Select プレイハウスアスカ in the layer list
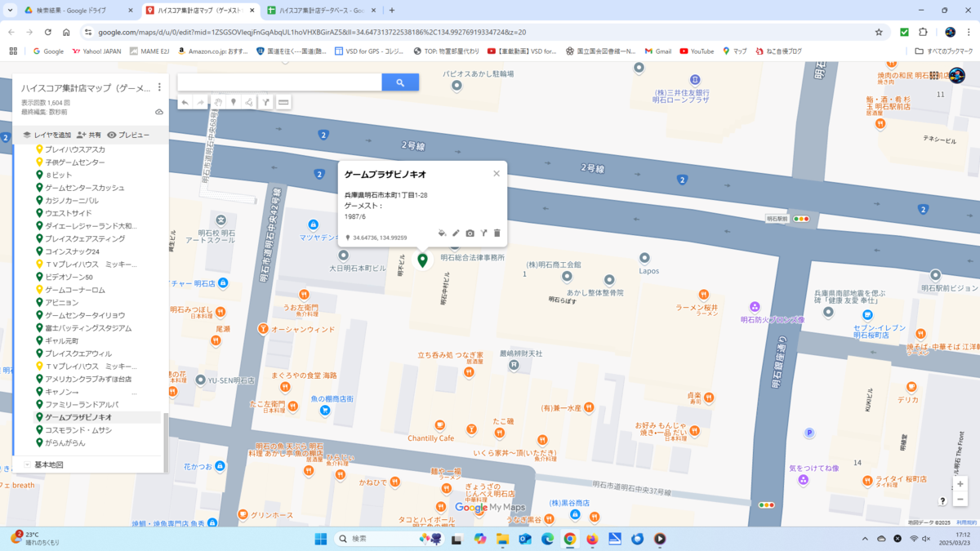Image resolution: width=980 pixels, height=551 pixels. coord(75,149)
